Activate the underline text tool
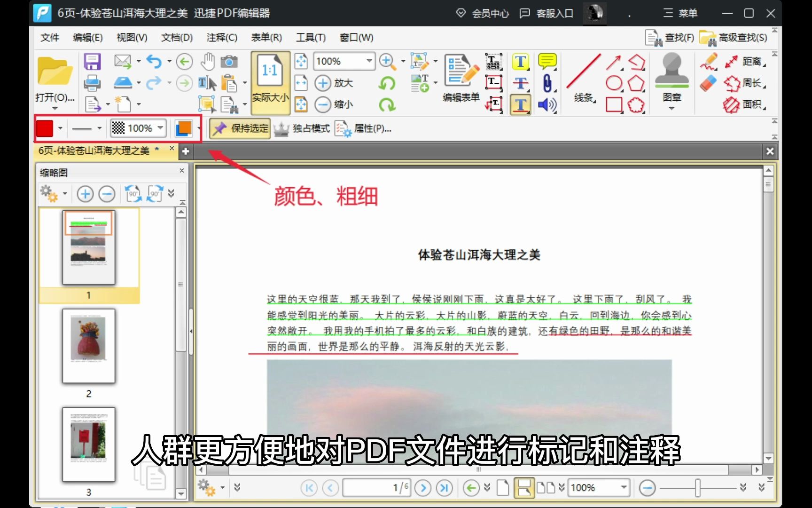Screen dimensions: 812x508 [x=520, y=104]
